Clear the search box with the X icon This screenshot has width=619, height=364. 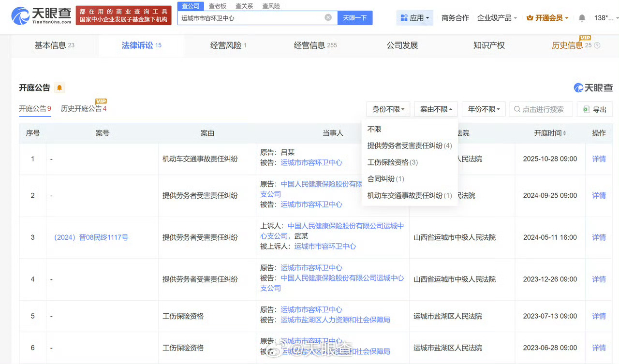[328, 17]
